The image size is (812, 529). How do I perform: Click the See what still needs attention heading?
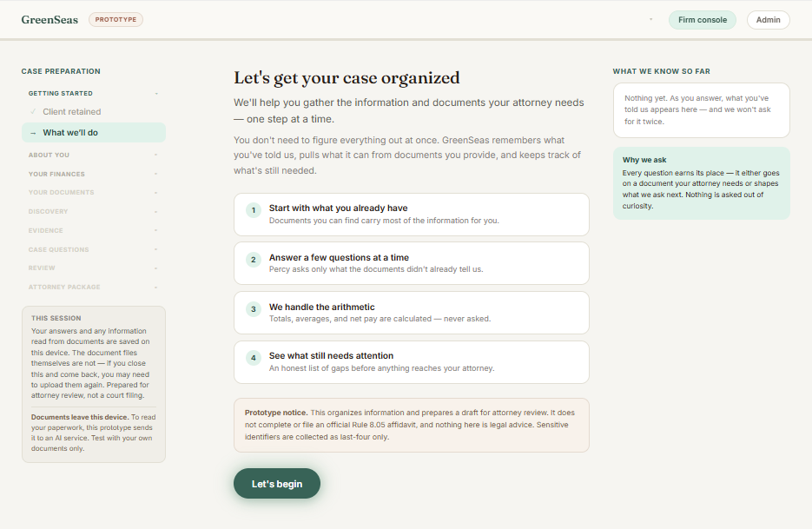[x=331, y=356]
